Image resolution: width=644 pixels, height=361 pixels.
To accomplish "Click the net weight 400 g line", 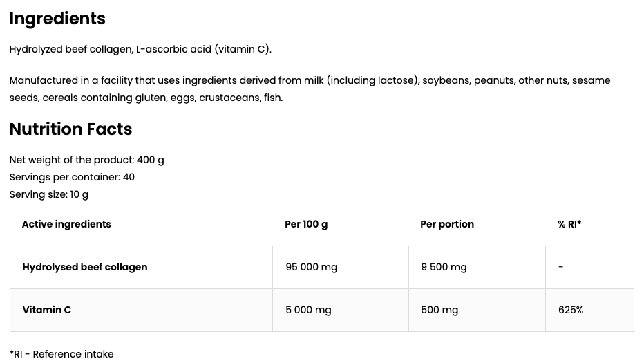I will [x=86, y=160].
